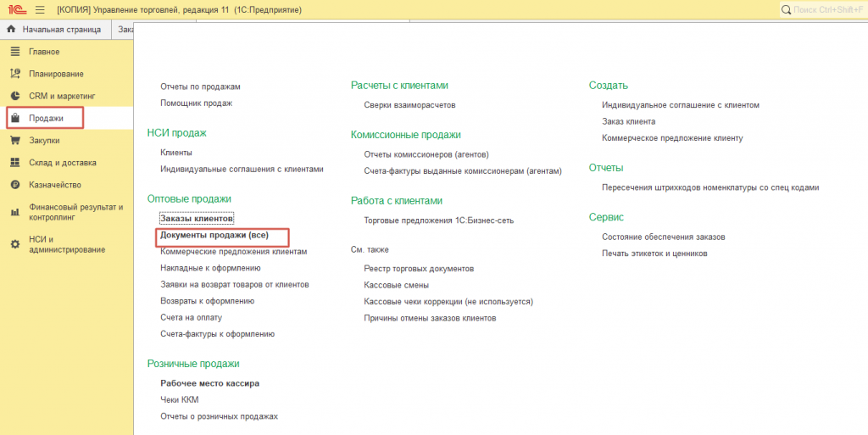Viewport: 868px width, 435px height.
Task: Open Заявки на возврат товаров от клиентов
Action: pyautogui.click(x=235, y=284)
